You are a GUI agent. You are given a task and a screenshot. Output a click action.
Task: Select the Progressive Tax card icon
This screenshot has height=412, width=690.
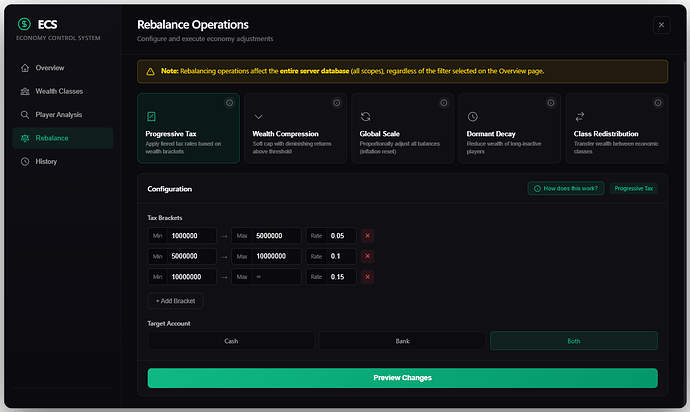151,117
